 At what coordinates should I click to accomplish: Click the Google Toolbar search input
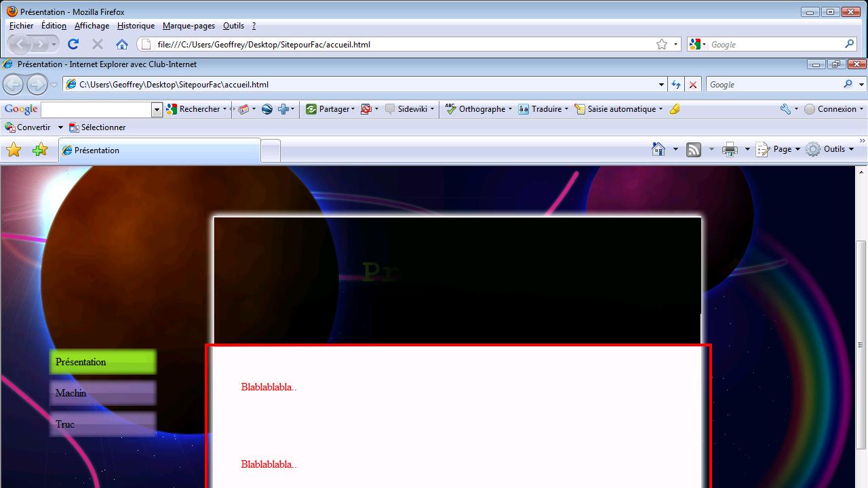96,110
